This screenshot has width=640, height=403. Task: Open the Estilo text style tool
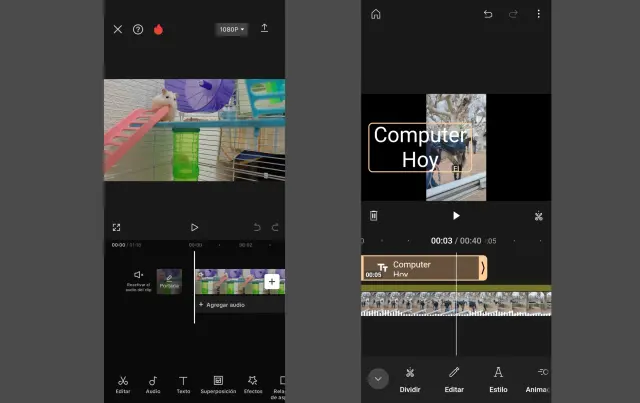click(498, 379)
